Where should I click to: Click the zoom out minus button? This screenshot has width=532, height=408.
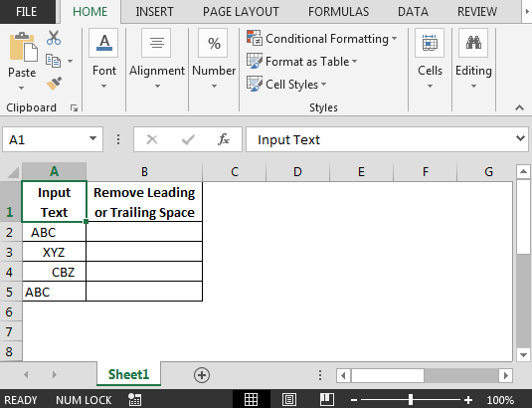[354, 400]
